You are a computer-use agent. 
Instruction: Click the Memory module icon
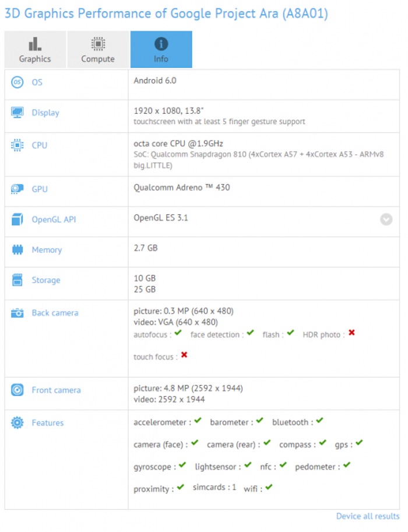click(x=17, y=250)
